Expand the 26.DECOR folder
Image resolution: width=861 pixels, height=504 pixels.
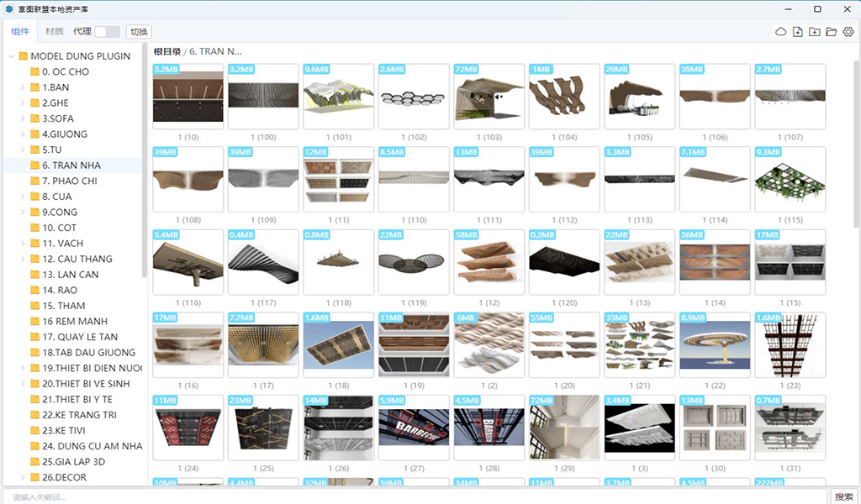tap(23, 477)
